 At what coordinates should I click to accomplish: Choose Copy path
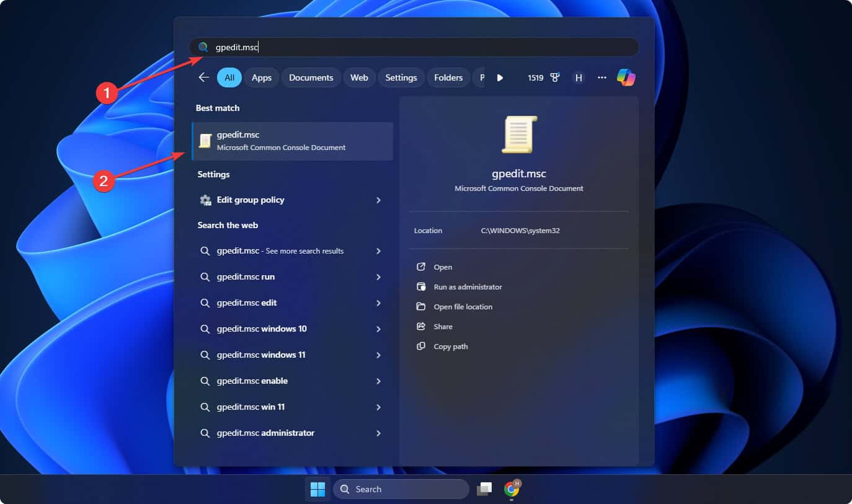pyautogui.click(x=451, y=347)
